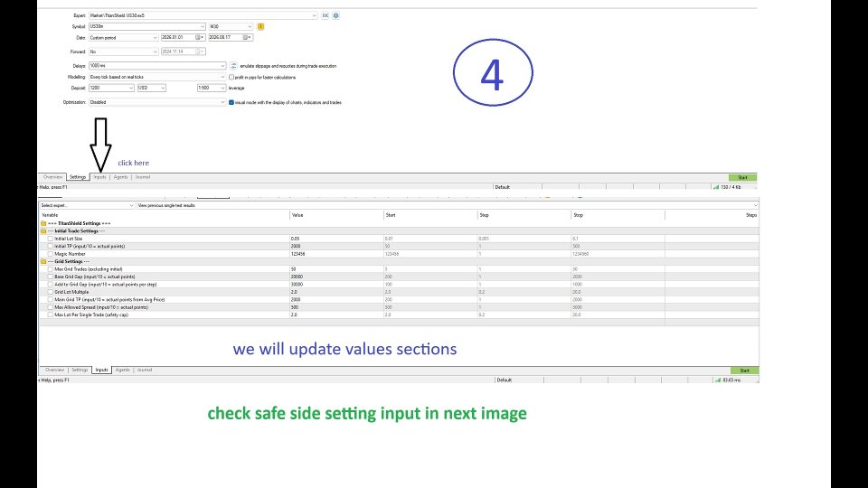Open the Optimization dropdown set to Disabled

(x=157, y=102)
